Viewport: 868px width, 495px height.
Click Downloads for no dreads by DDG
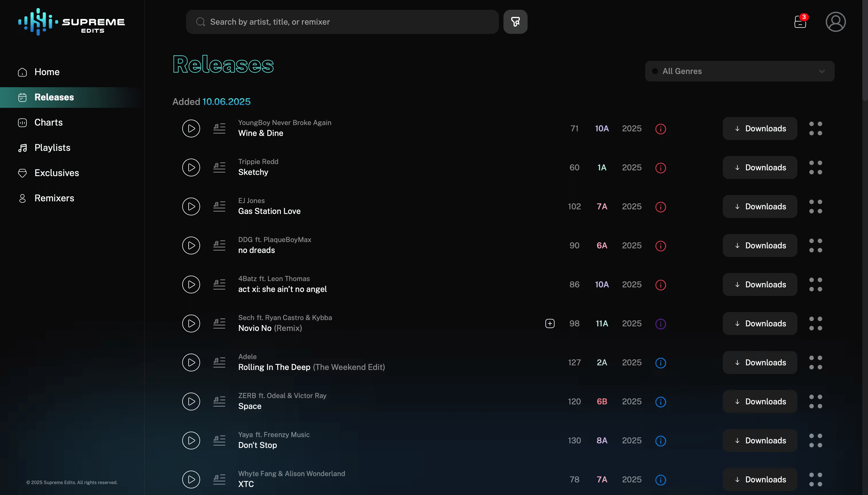759,245
